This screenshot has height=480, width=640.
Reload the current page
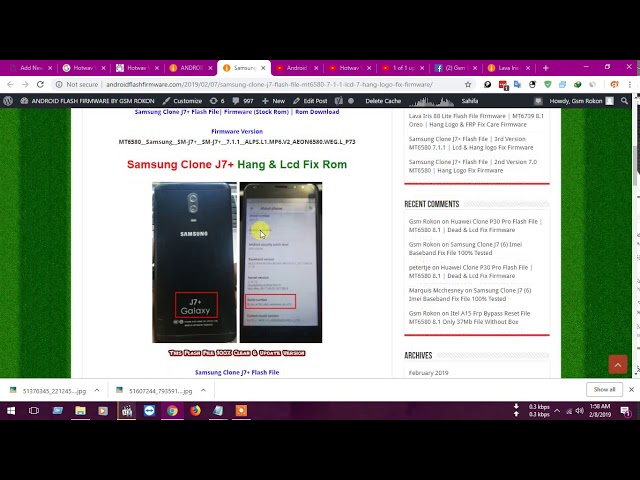(40, 84)
